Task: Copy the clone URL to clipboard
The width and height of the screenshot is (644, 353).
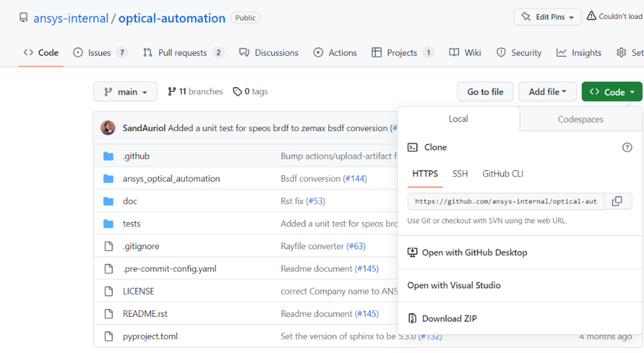Action: [x=617, y=201]
